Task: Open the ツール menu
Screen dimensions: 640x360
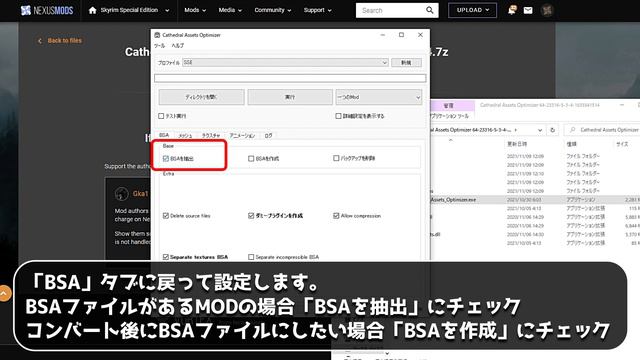Action: (x=160, y=46)
